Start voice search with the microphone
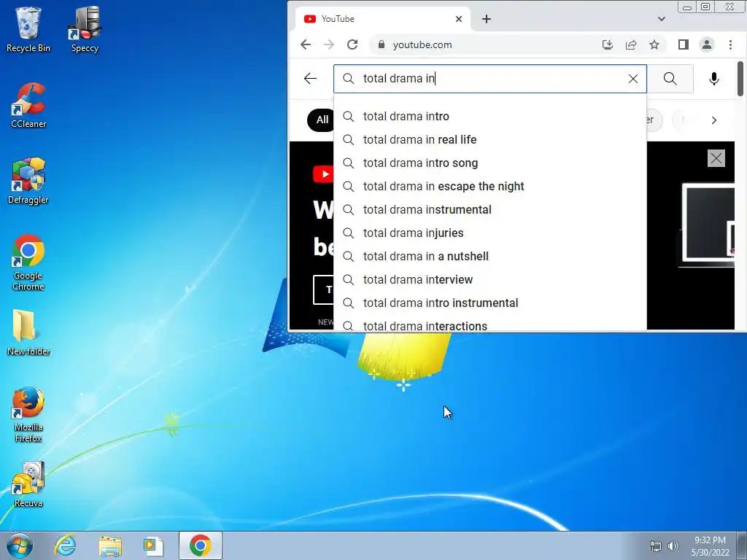Image resolution: width=747 pixels, height=560 pixels. (x=713, y=79)
